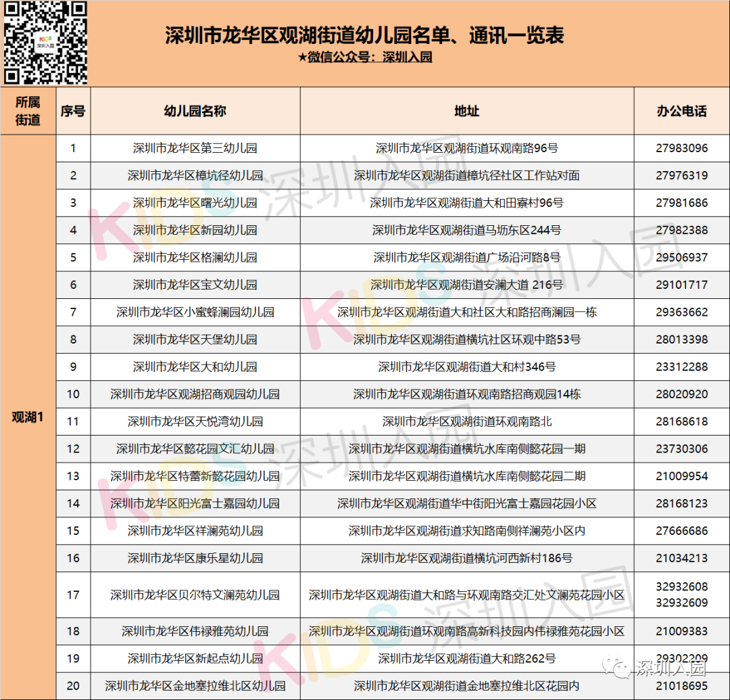Click 深圳市龙华区伟禄雅苑幼儿园 name cell
Image resolution: width=730 pixels, height=700 pixels.
pyautogui.click(x=195, y=631)
